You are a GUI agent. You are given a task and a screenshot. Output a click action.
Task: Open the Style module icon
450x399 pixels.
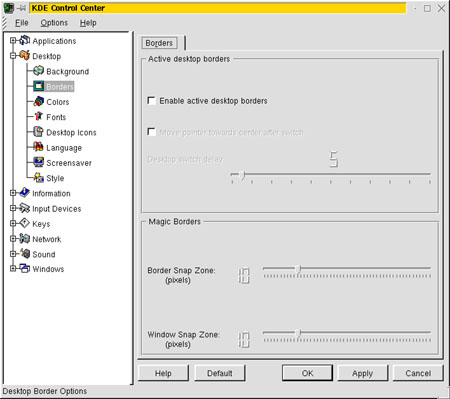tap(39, 177)
